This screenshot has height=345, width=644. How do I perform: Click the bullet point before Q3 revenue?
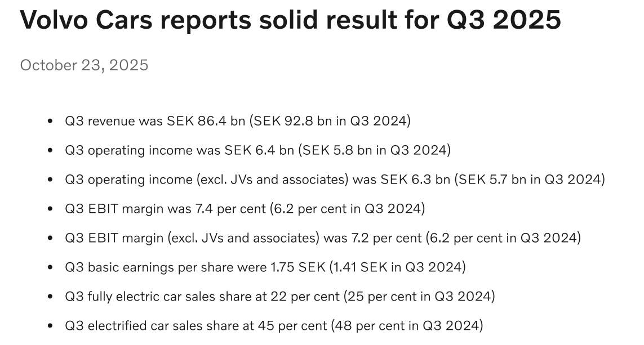coord(51,122)
